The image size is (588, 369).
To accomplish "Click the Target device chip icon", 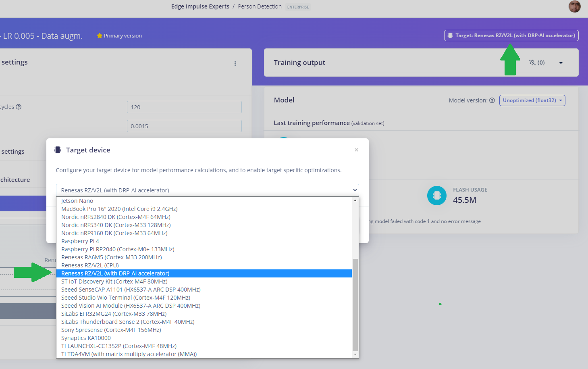I will tap(58, 150).
